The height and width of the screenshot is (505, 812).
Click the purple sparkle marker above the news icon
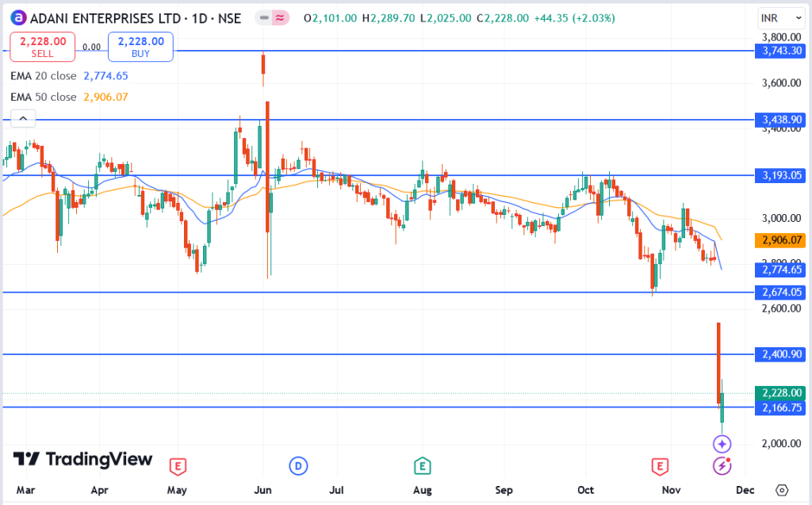[722, 444]
